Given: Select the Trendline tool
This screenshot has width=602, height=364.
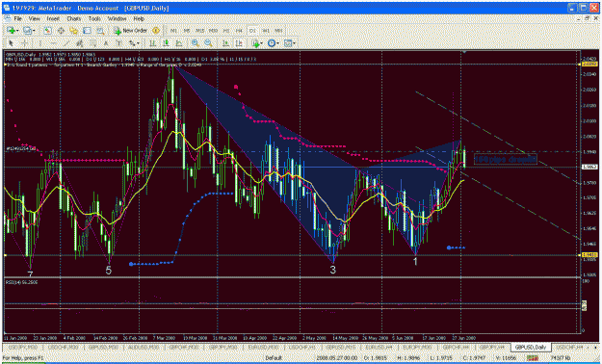Looking at the screenshot, I should click(66, 43).
